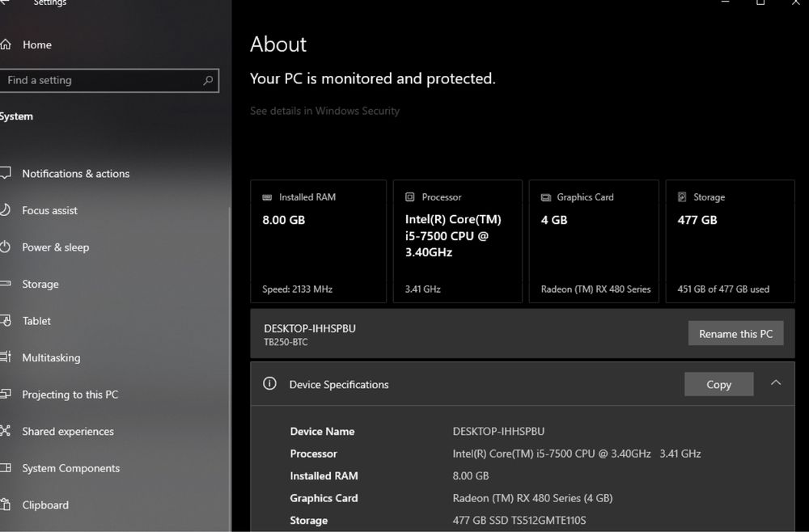The image size is (809, 532).
Task: Click the Projecting to this PC icon
Action: coord(5,394)
